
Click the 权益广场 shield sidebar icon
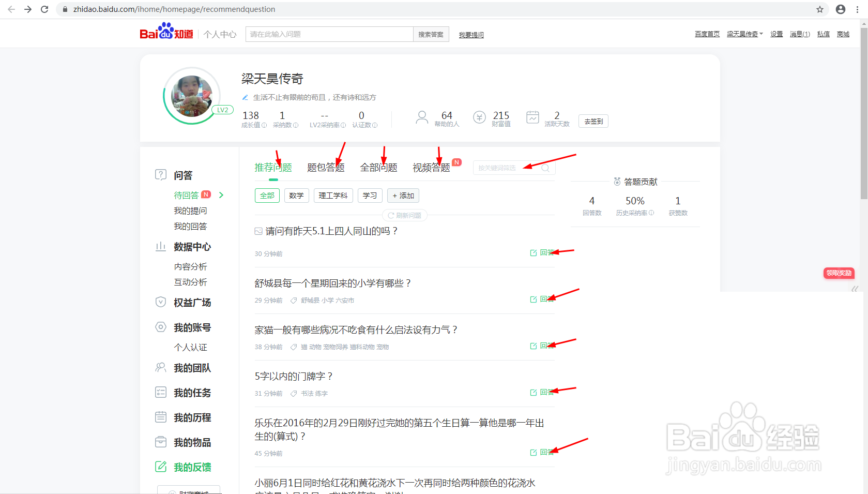(161, 302)
